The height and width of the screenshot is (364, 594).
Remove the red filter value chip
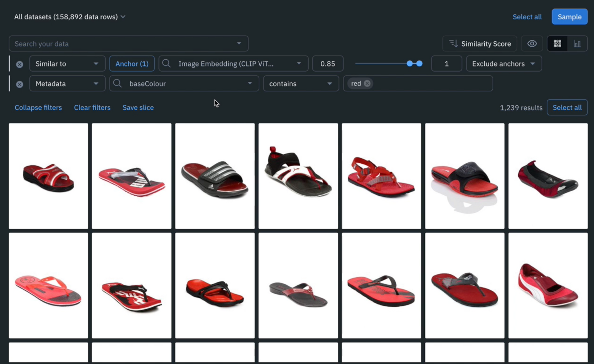[367, 83]
